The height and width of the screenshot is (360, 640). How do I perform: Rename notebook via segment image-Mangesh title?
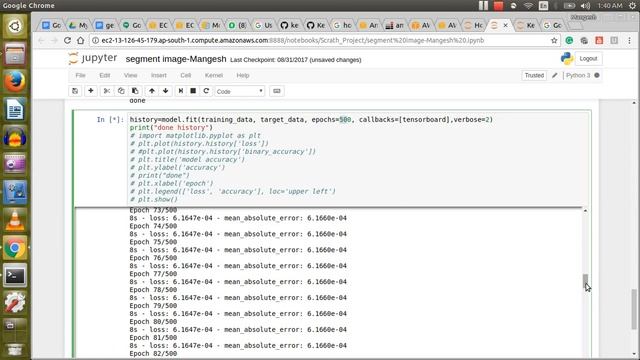(x=176, y=59)
